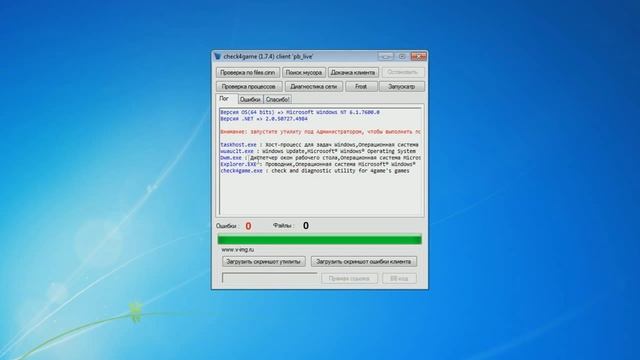
Task: Click the 'Докачка клиента' button
Action: click(353, 72)
